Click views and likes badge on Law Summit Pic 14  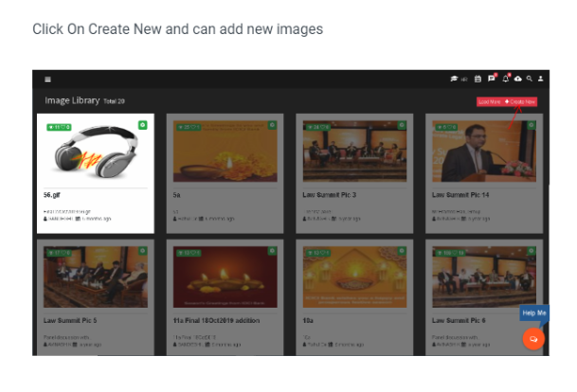tap(447, 127)
